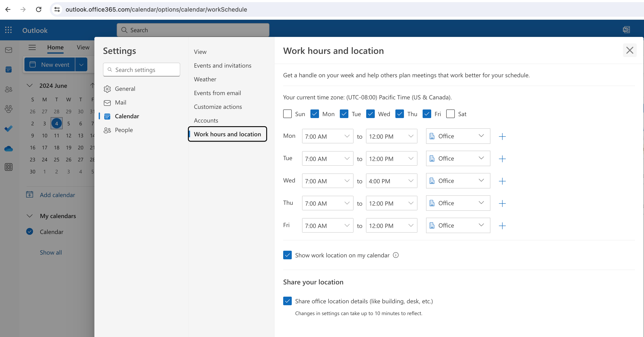This screenshot has width=644, height=337.
Task: Toggle Show work location on my calendar
Action: [287, 255]
